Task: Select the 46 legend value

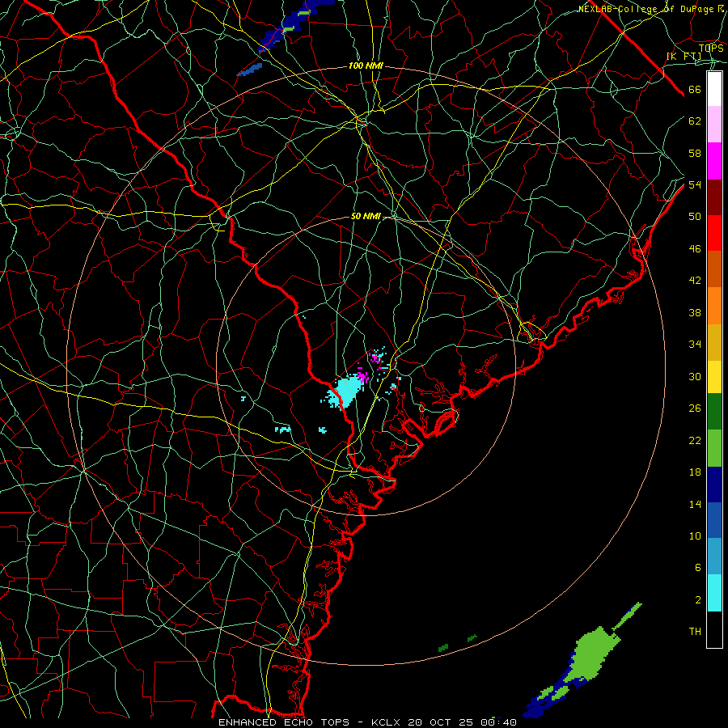Action: (695, 249)
